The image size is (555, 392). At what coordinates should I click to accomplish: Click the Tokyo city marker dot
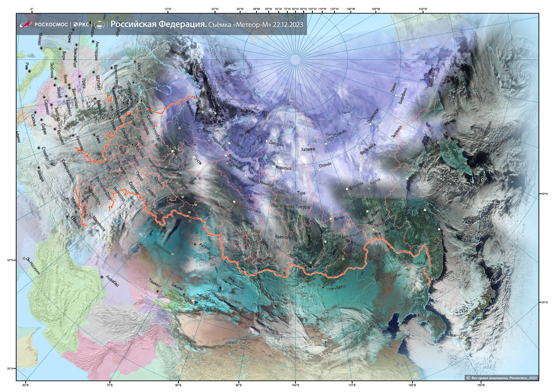point(491,295)
